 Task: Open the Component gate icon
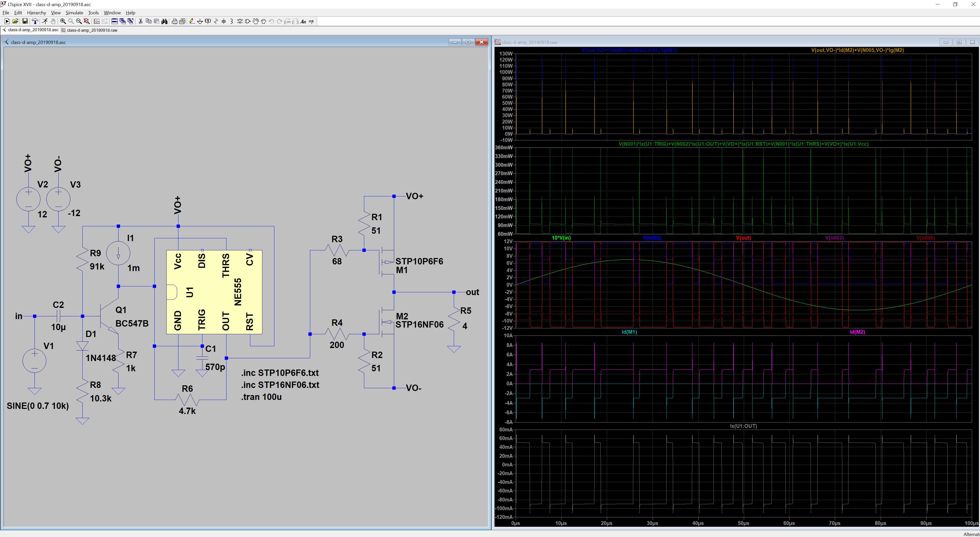tap(248, 21)
